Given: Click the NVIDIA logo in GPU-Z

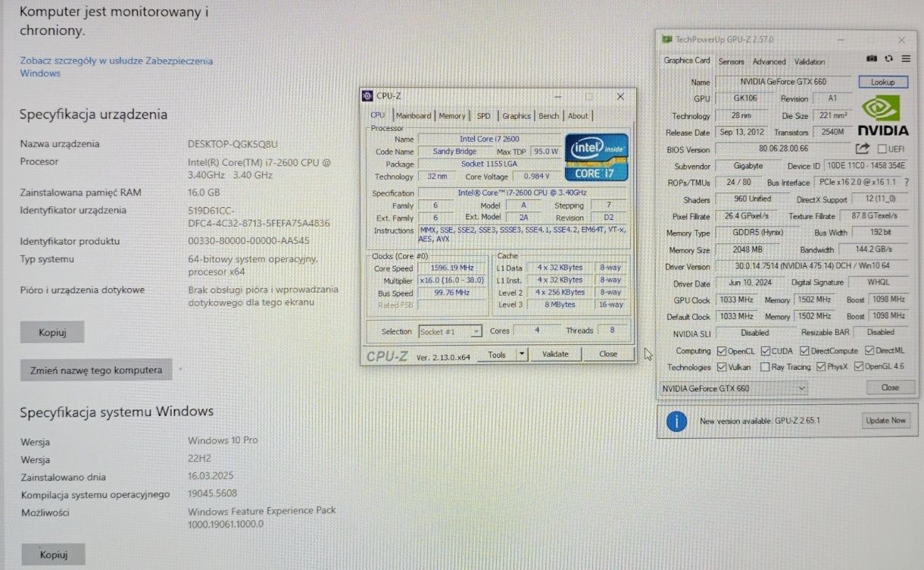Looking at the screenshot, I should 883,116.
